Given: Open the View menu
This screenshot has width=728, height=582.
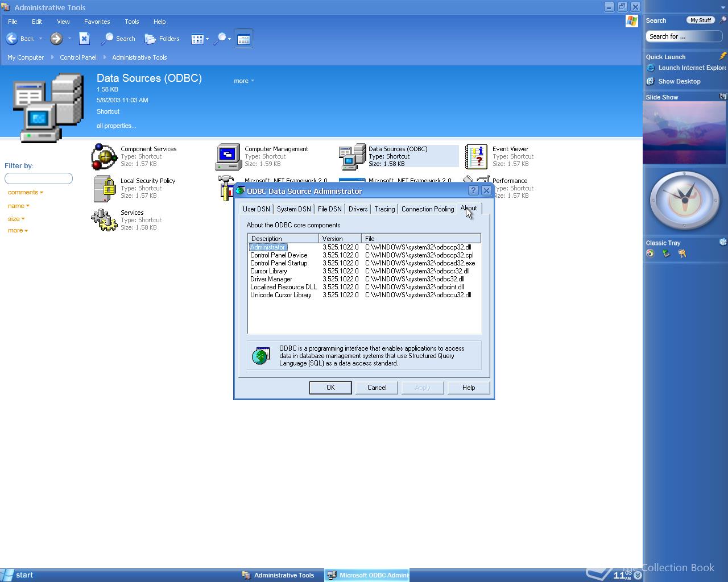Looking at the screenshot, I should (x=63, y=22).
